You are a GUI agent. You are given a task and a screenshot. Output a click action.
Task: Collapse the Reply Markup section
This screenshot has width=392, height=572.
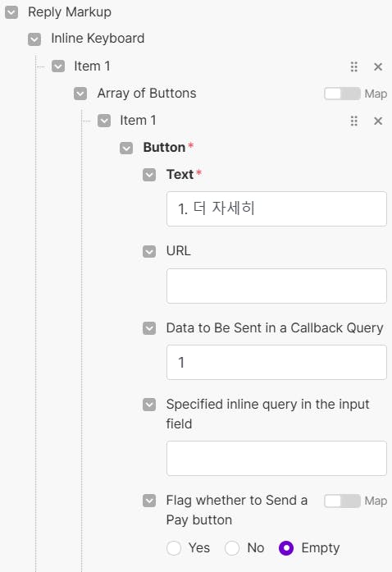tap(11, 12)
